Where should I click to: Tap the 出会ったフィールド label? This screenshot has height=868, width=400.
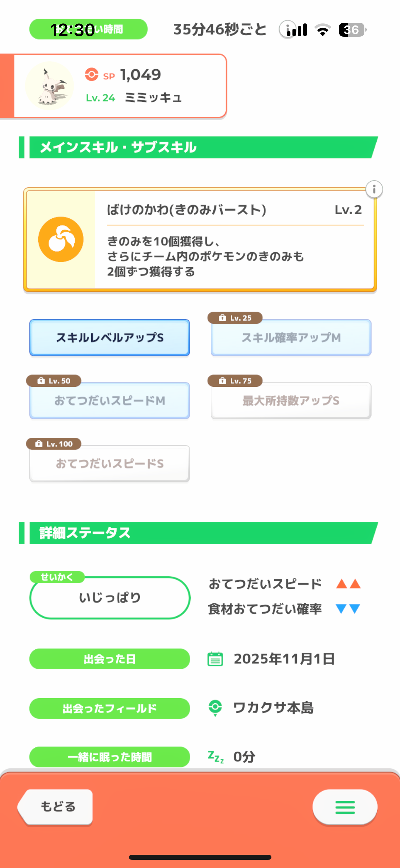[x=110, y=708]
